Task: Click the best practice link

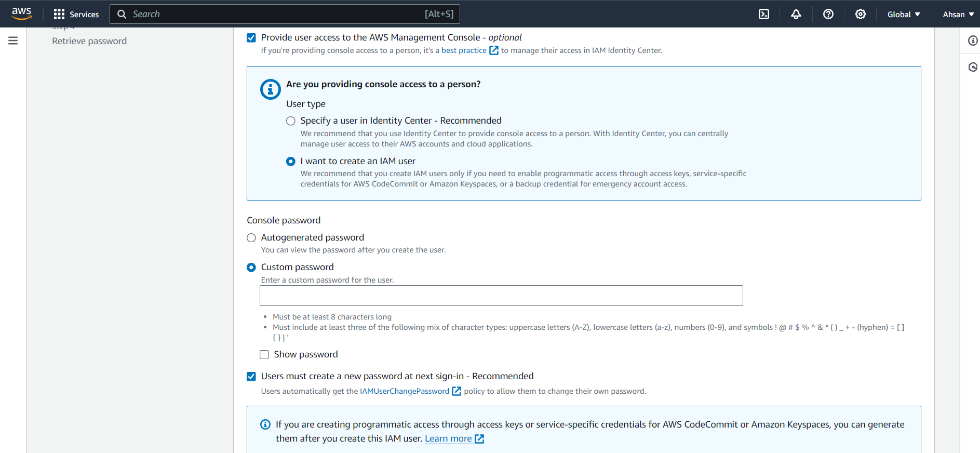Action: 464,50
